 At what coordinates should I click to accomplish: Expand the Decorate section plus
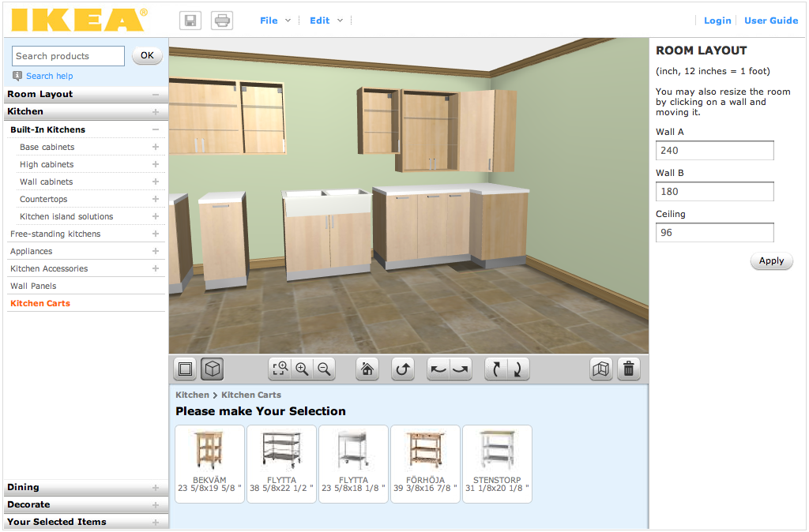click(156, 505)
